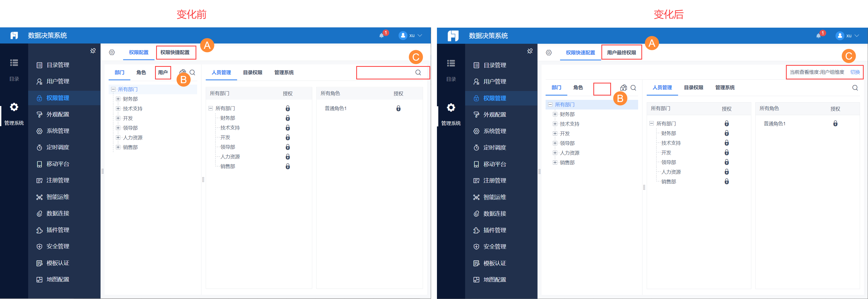Click the search box in the 变化前 header area
Image resolution: width=868 pixels, height=299 pixels.
point(388,72)
